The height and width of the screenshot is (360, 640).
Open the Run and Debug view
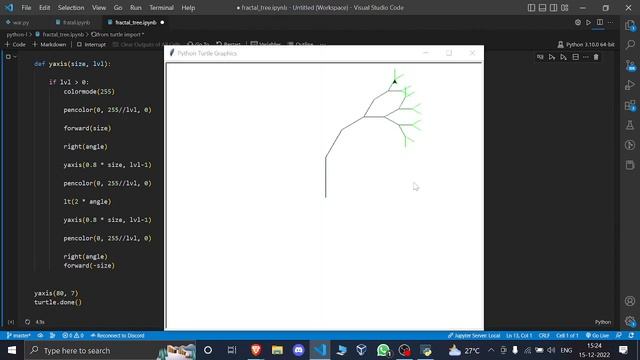click(630, 85)
